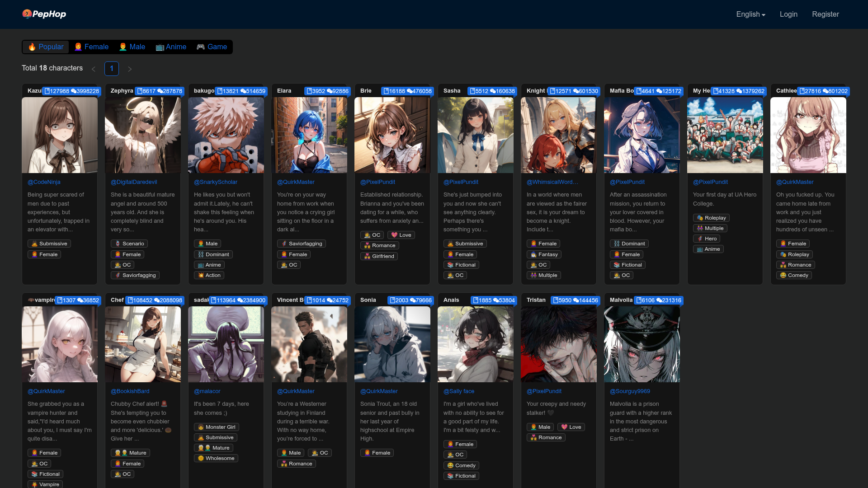The height and width of the screenshot is (488, 868).
Task: Open bakugo character thumbnail
Action: click(x=226, y=135)
